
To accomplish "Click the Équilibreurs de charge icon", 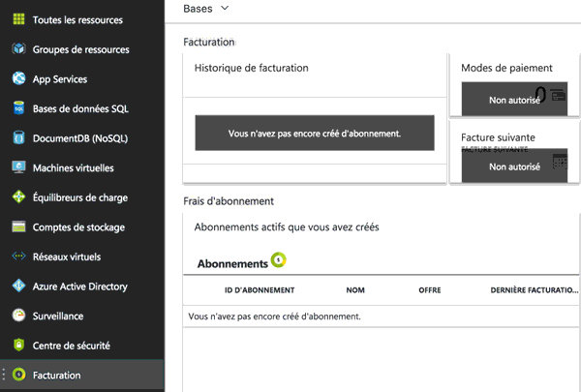I will (x=18, y=196).
